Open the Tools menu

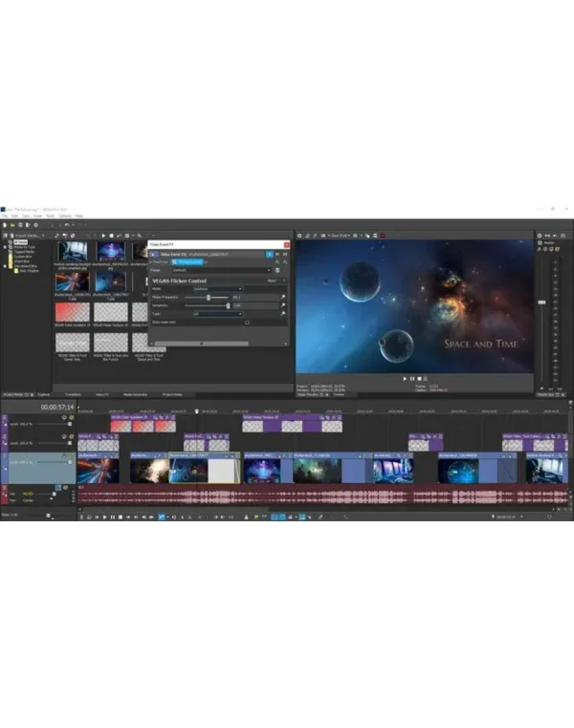click(49, 216)
